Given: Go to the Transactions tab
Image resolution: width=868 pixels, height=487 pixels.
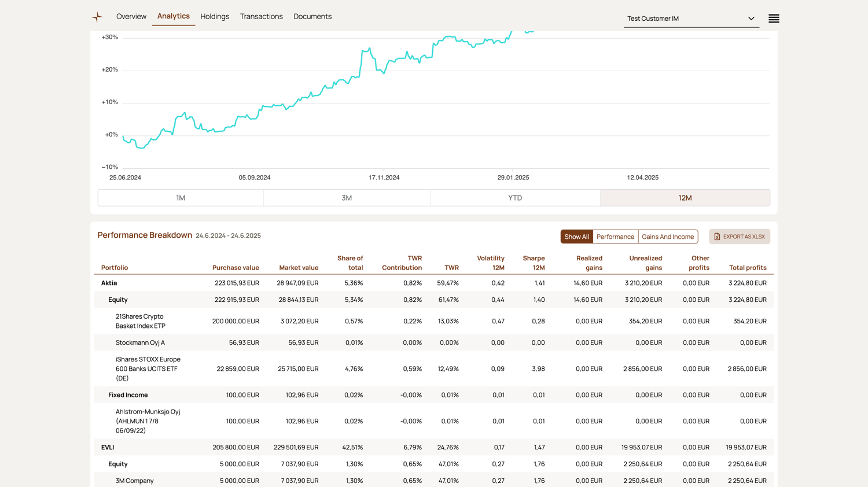Looking at the screenshot, I should 261,17.
